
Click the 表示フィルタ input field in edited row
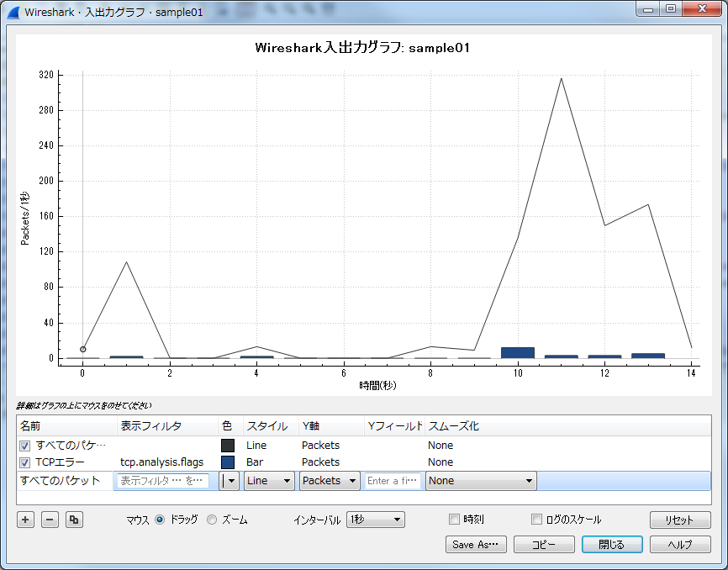coord(162,481)
